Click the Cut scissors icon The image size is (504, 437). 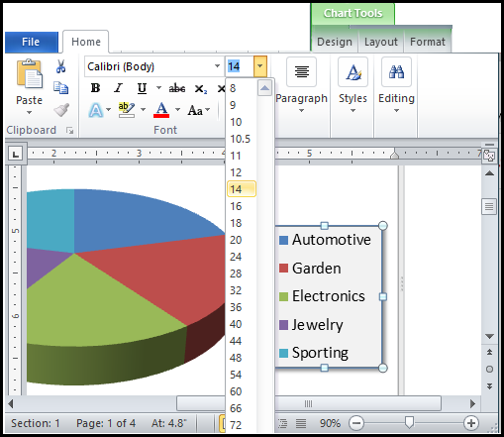pos(60,66)
